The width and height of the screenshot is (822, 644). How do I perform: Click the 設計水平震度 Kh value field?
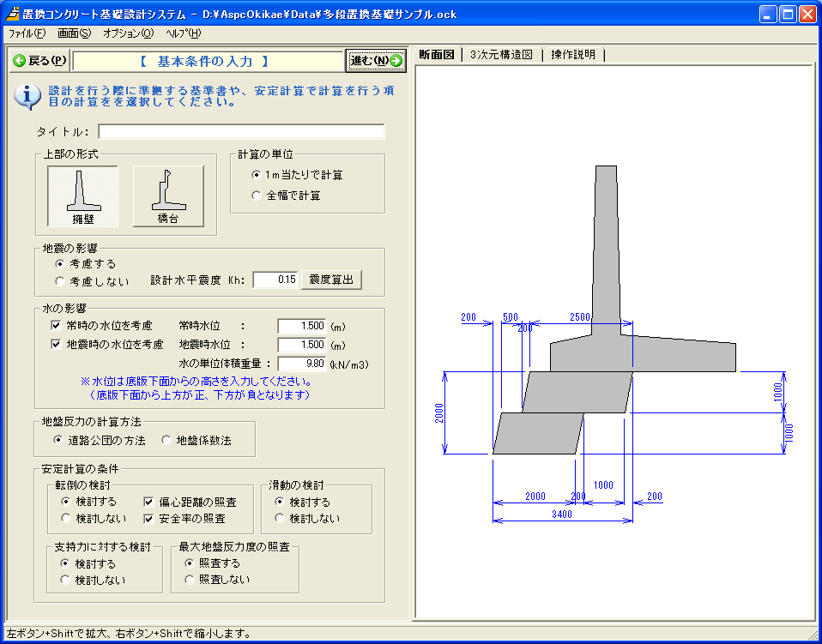(275, 280)
